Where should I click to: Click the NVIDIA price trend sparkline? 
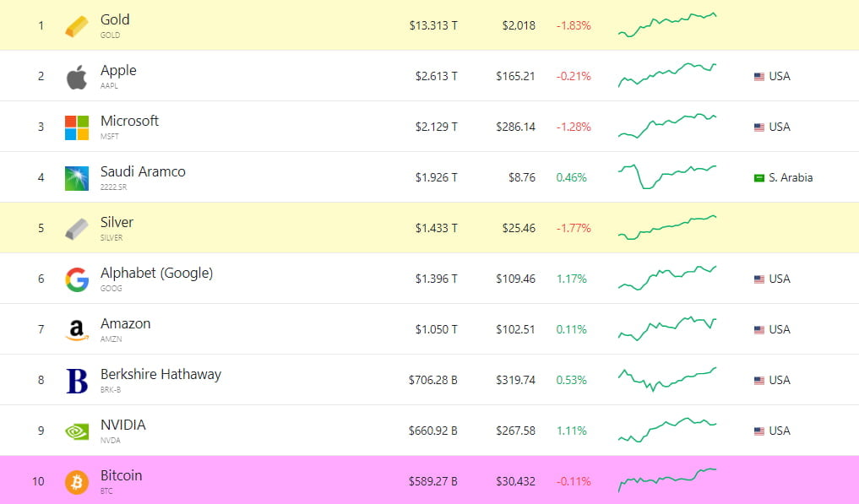(x=667, y=430)
